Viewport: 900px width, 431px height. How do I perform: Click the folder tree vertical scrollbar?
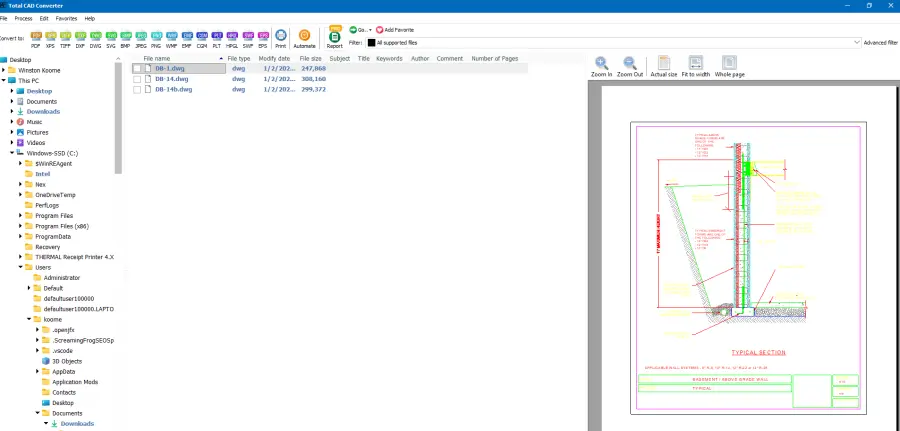tap(118, 117)
